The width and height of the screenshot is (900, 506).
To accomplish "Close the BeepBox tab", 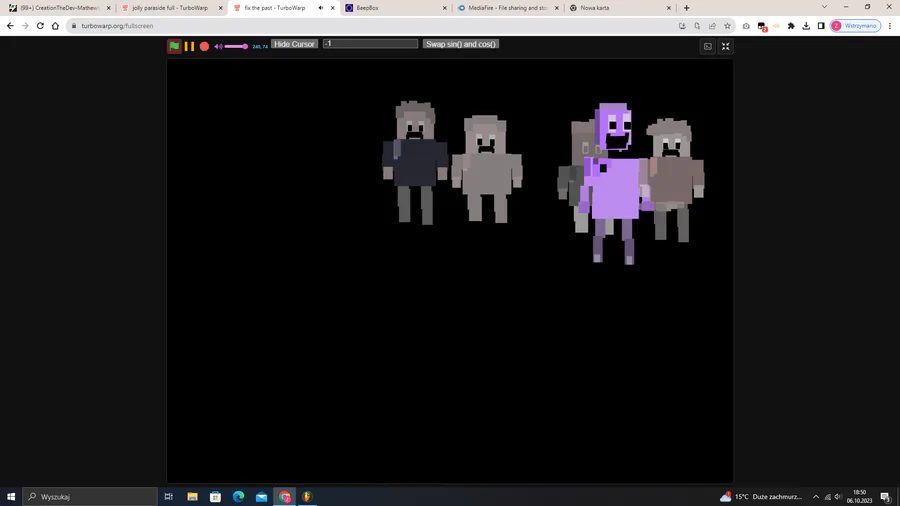I will (445, 8).
